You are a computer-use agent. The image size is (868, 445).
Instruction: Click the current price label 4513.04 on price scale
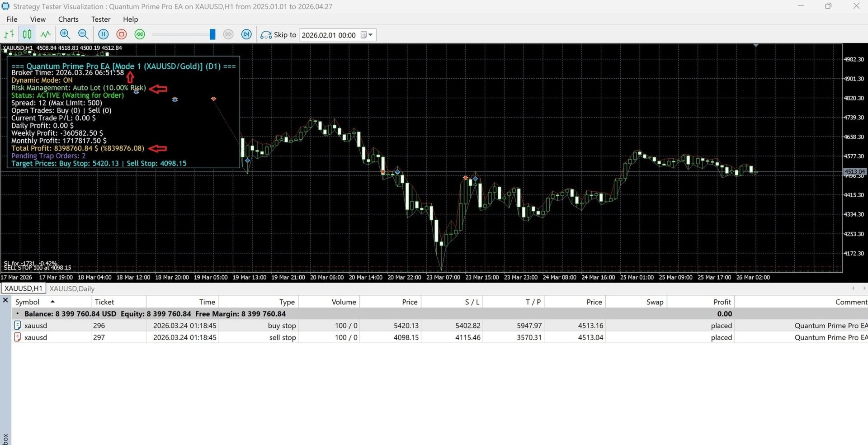[x=854, y=171]
